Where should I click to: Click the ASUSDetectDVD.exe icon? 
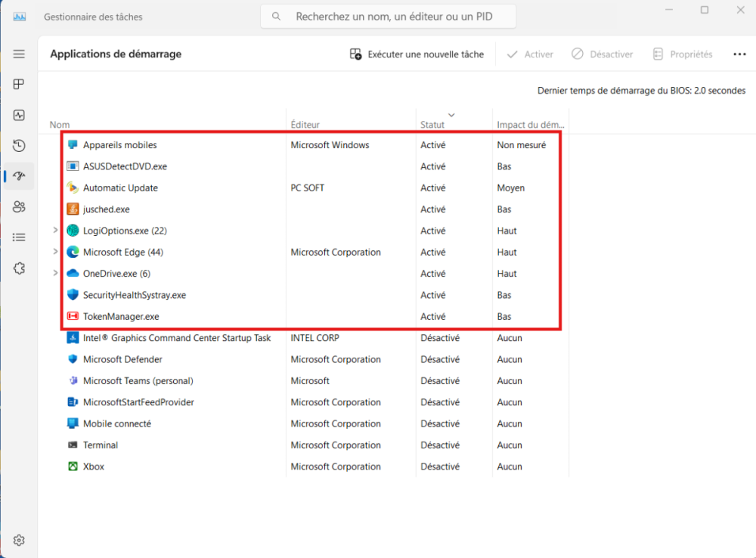[73, 166]
